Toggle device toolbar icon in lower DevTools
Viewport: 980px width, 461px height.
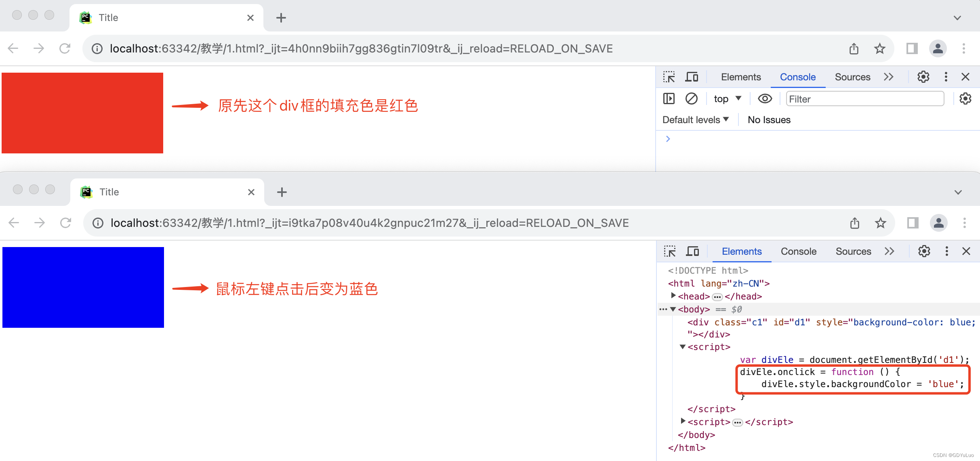point(693,251)
